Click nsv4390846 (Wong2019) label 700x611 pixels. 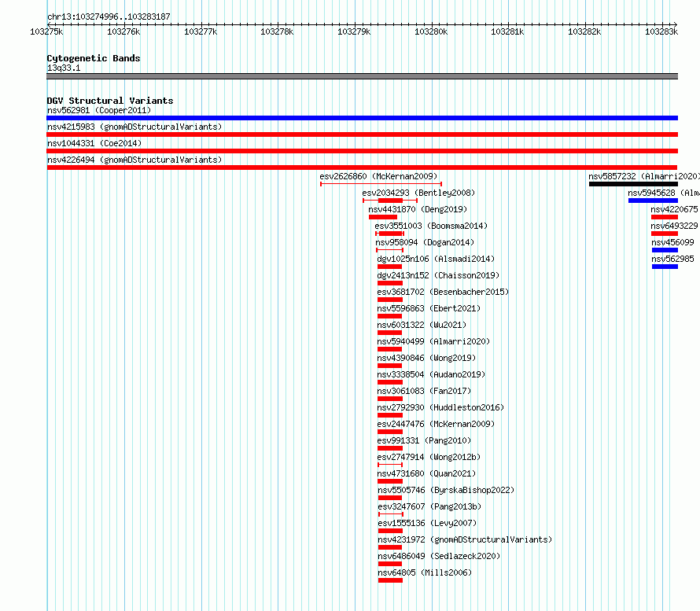tap(426, 358)
